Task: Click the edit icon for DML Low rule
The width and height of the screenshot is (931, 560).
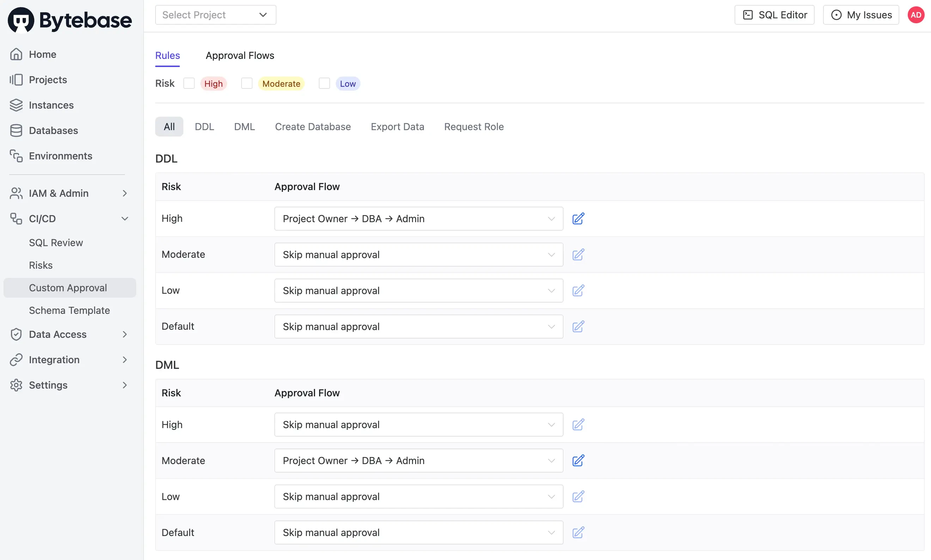Action: click(x=578, y=496)
